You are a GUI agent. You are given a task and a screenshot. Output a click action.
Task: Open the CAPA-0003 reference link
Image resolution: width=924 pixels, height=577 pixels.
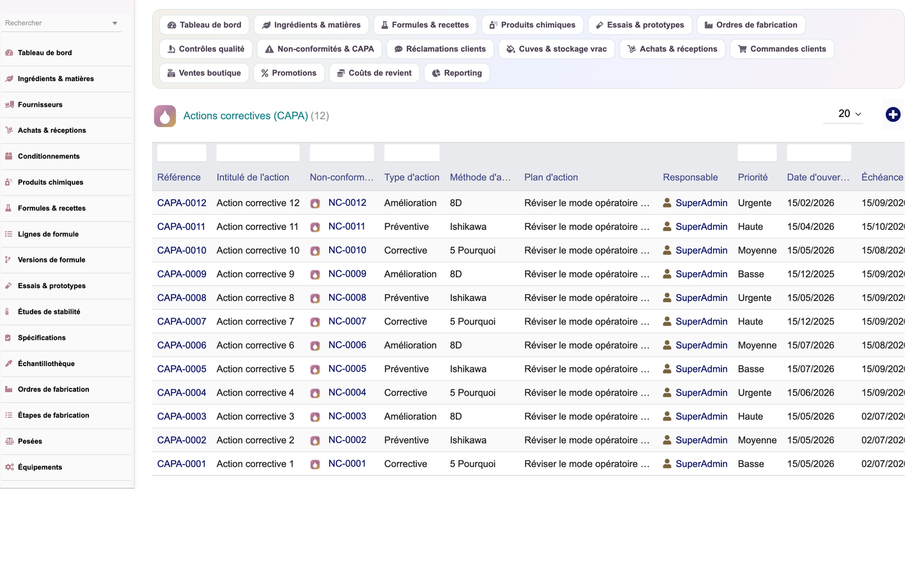pyautogui.click(x=182, y=417)
